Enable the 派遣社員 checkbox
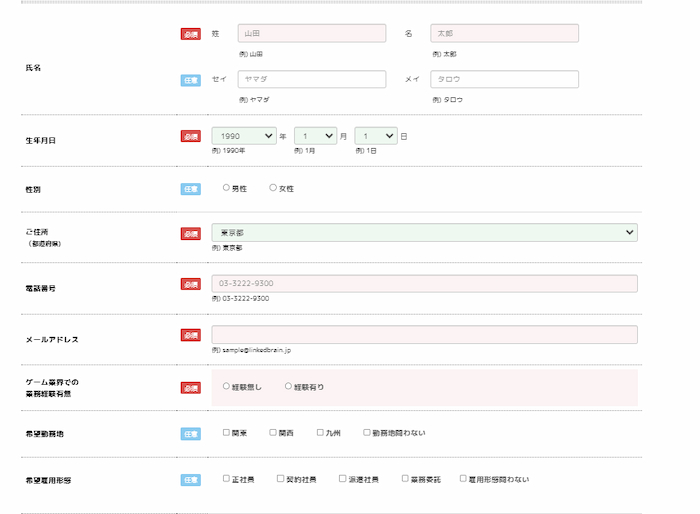 (342, 479)
